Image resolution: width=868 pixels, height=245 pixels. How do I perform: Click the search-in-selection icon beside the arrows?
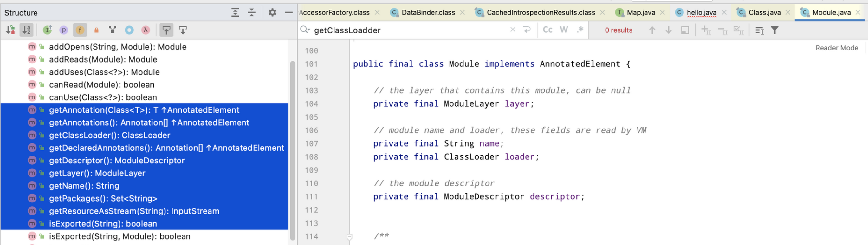tap(685, 30)
